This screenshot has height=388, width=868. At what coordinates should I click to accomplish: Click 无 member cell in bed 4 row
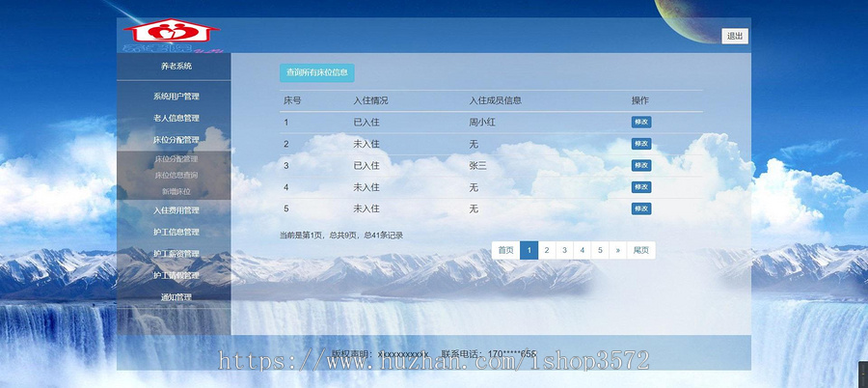[474, 187]
